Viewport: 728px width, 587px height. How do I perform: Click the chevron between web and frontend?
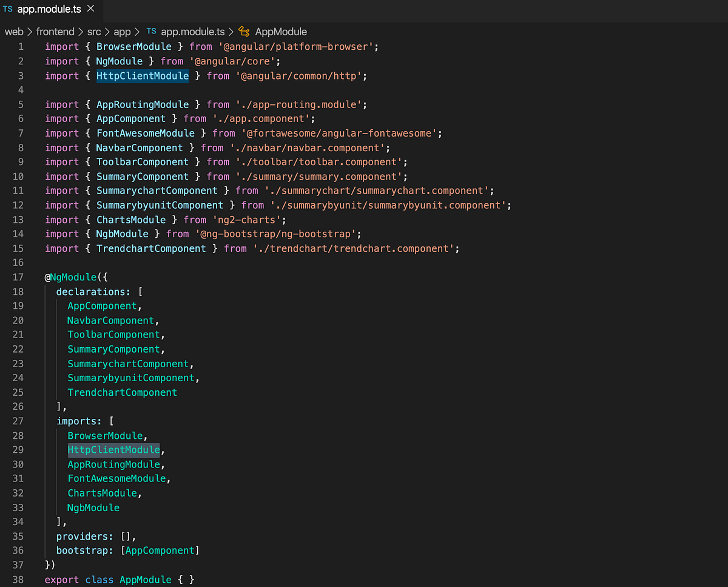click(x=30, y=31)
